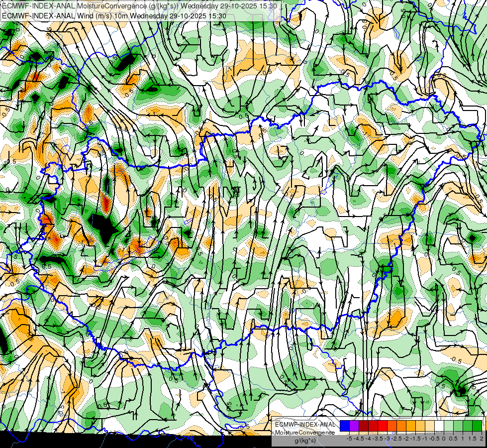The height and width of the screenshot is (448, 487).
Task: Click the white swatch in the legend
Action: [x=439, y=426]
